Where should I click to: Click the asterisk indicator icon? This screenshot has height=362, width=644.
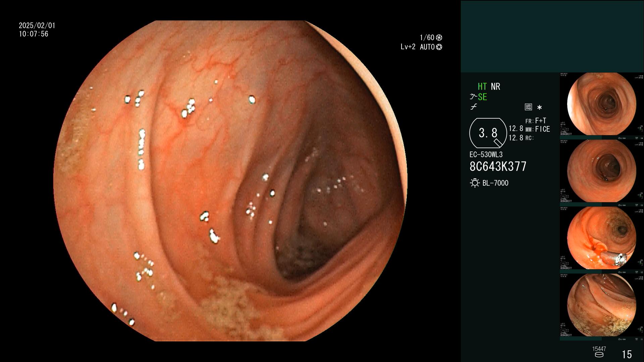click(539, 108)
